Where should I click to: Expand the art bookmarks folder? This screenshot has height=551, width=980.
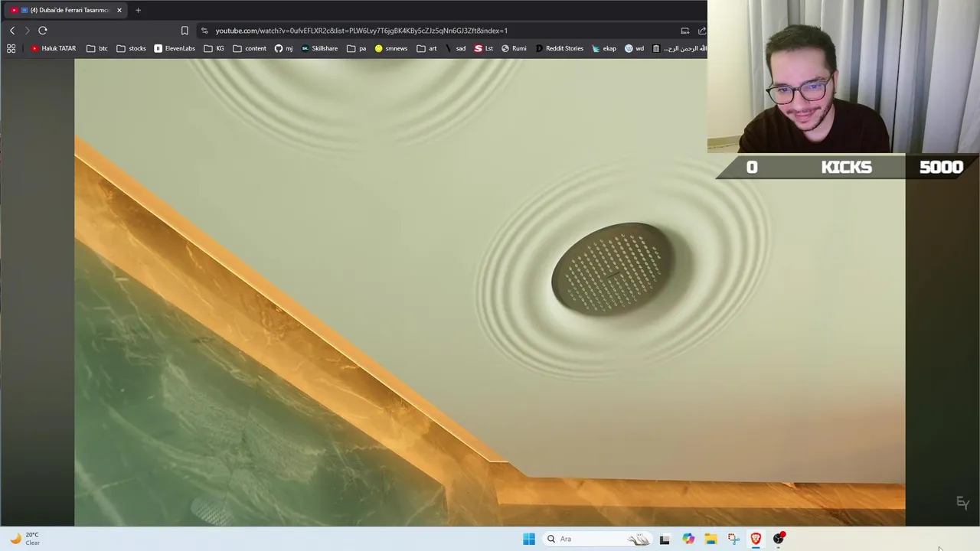tap(427, 48)
